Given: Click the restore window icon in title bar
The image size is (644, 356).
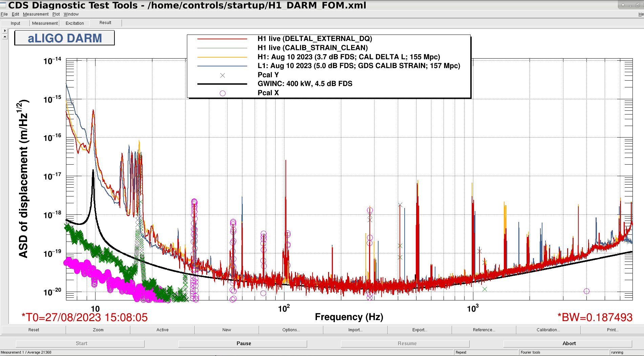Looking at the screenshot, I should (x=638, y=5).
